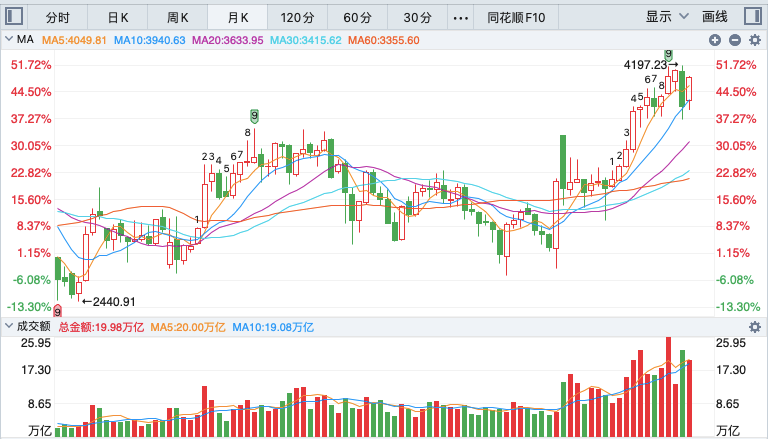This screenshot has height=439, width=768.
Task: Toggle the MA5 line legend
Action: coord(73,40)
